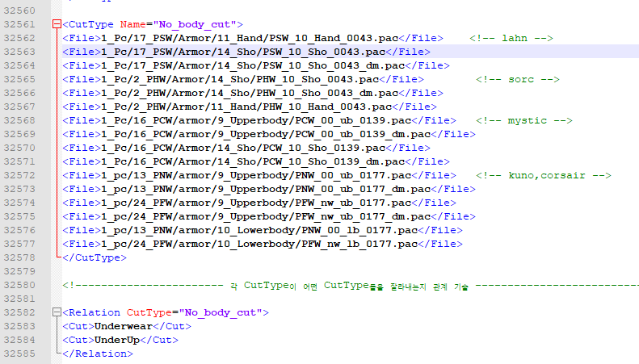
Task: Click line number 32563 in the margin
Action: (23, 52)
